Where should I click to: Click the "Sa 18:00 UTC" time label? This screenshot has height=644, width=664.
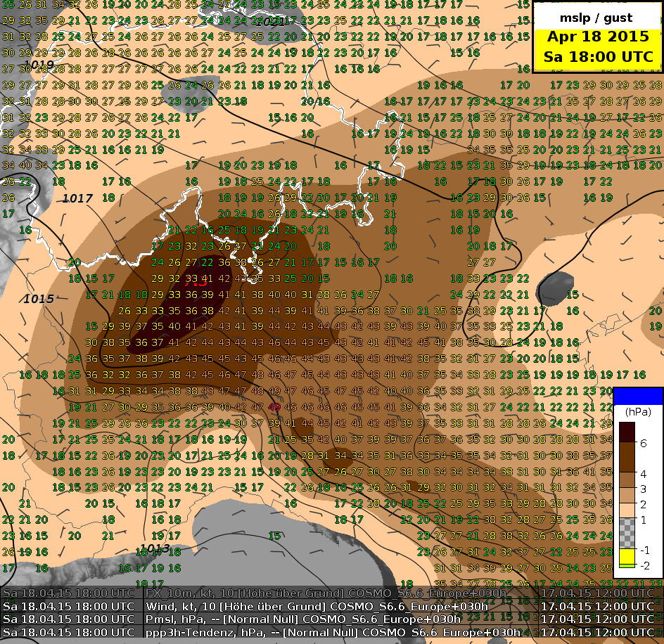point(598,57)
